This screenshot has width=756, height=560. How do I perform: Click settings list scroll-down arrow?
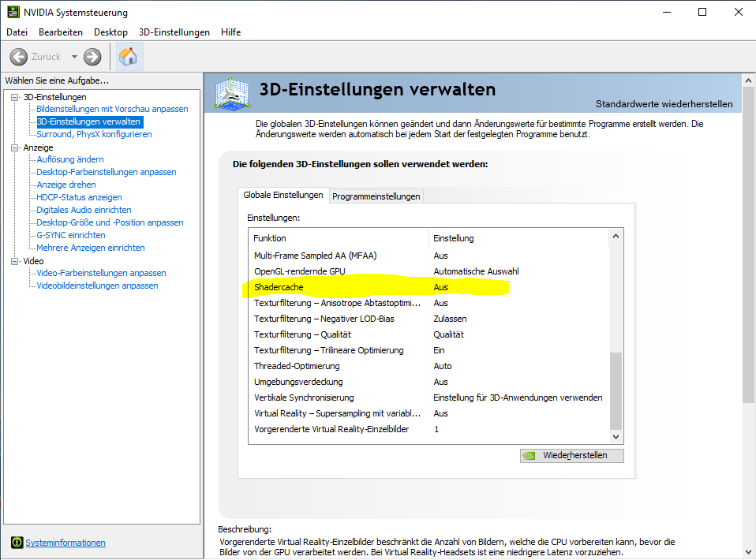[x=616, y=437]
